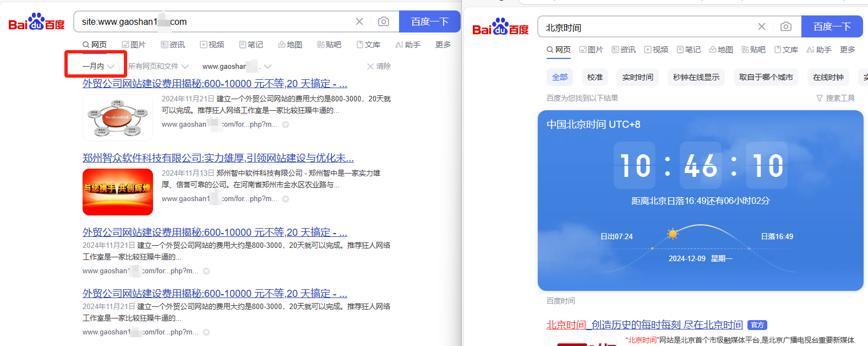868x346 pixels.
Task: Click the red 与您携手共创辉煌 thumbnail
Action: coord(118,192)
